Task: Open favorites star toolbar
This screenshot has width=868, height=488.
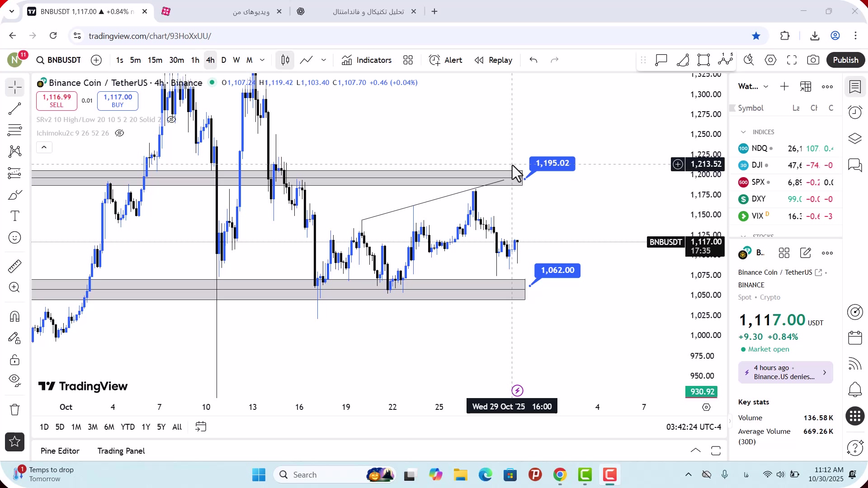Action: click(x=15, y=442)
